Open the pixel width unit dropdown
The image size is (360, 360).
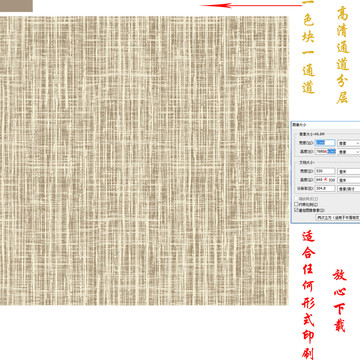coord(349,143)
